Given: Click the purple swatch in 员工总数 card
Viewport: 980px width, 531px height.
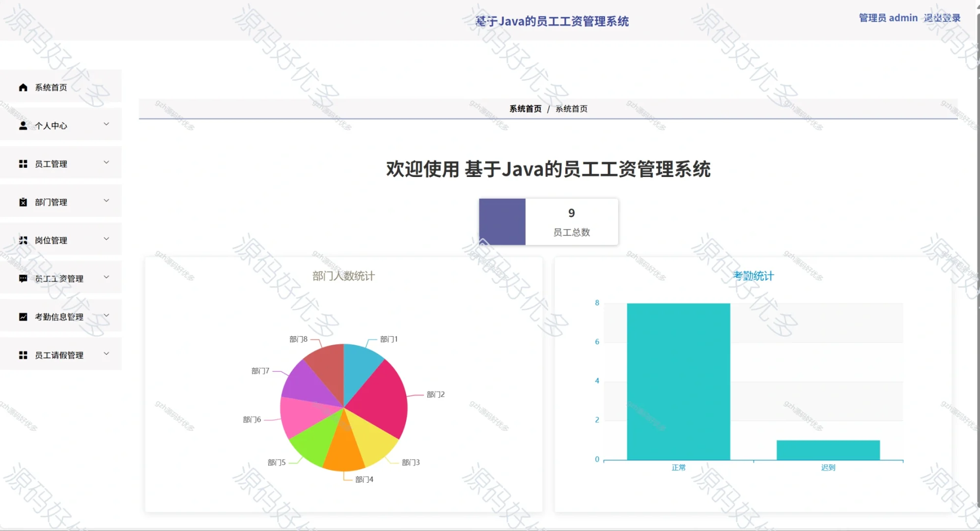Looking at the screenshot, I should click(x=502, y=221).
